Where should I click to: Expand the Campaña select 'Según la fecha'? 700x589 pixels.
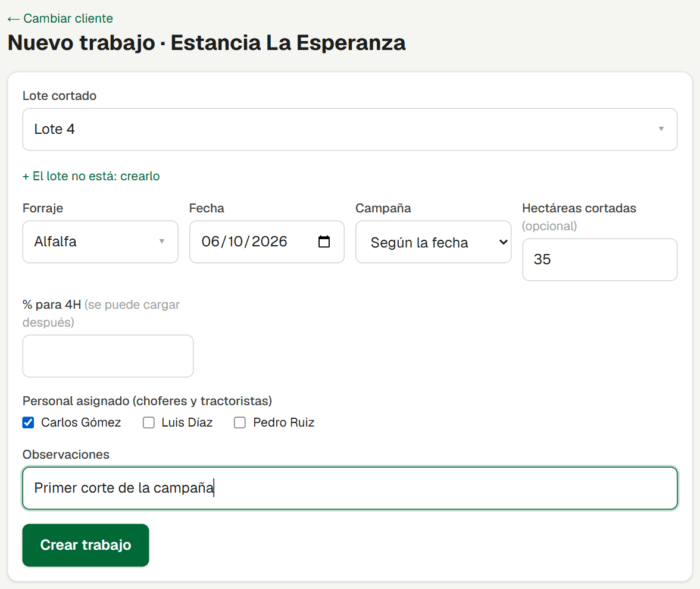[x=433, y=242]
